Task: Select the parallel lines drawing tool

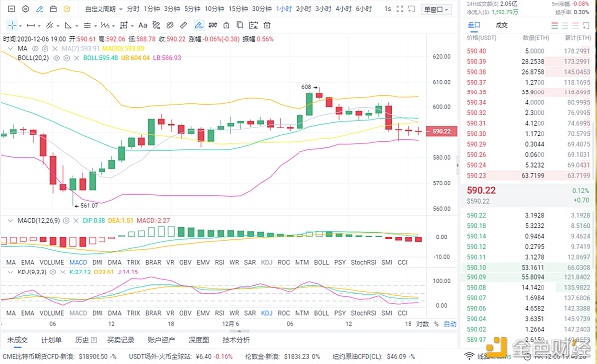Action: (x=87, y=25)
